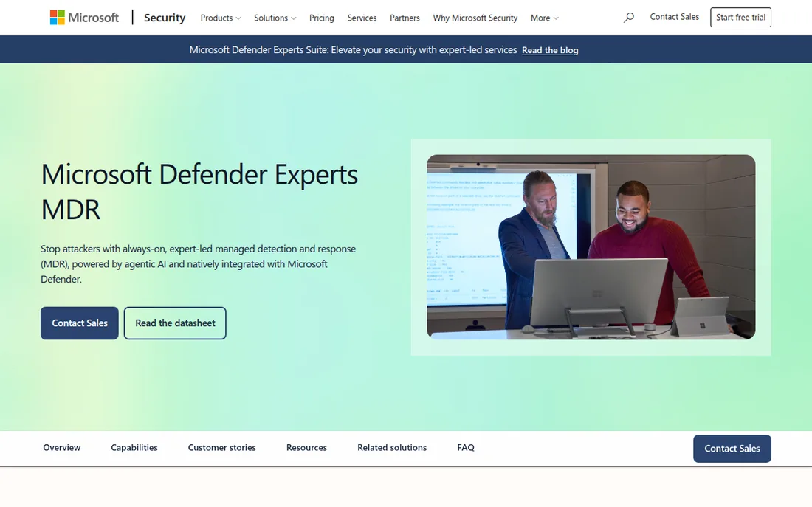Image resolution: width=812 pixels, height=507 pixels.
Task: Jump to the FAQ section tab
Action: click(466, 447)
